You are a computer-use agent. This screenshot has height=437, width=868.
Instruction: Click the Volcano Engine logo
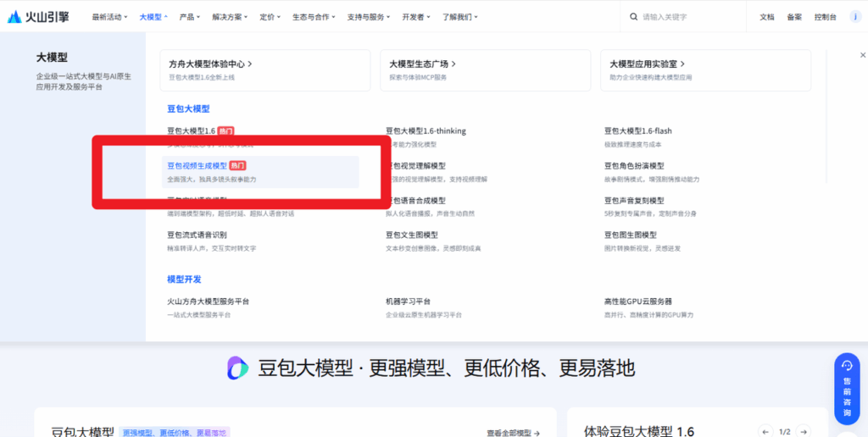pyautogui.click(x=39, y=17)
